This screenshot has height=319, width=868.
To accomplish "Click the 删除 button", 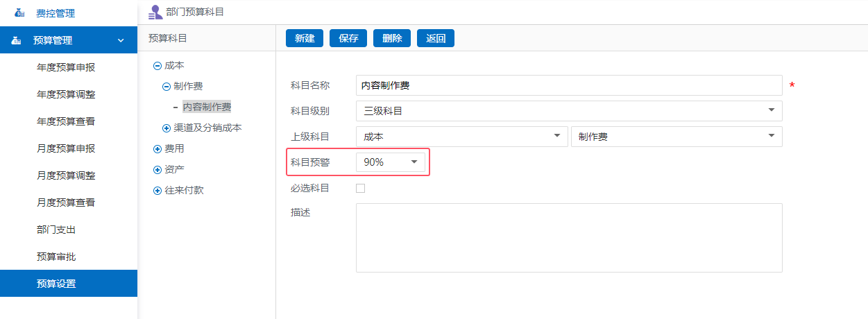I will click(392, 38).
